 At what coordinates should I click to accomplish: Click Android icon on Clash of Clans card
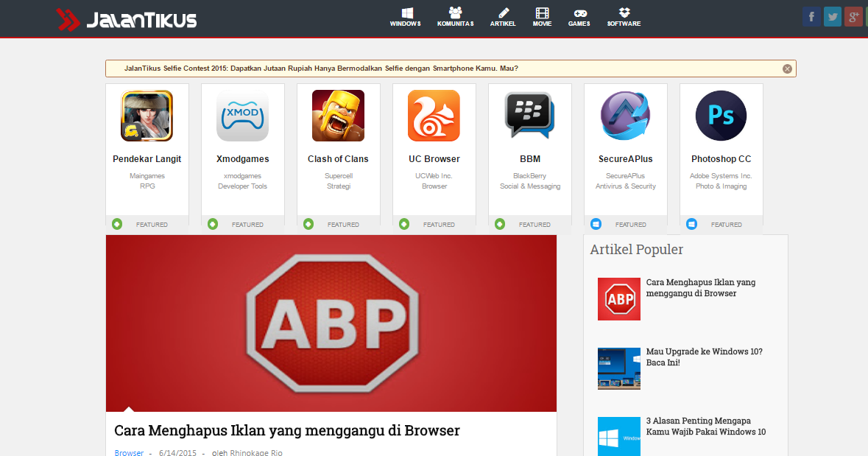(308, 224)
